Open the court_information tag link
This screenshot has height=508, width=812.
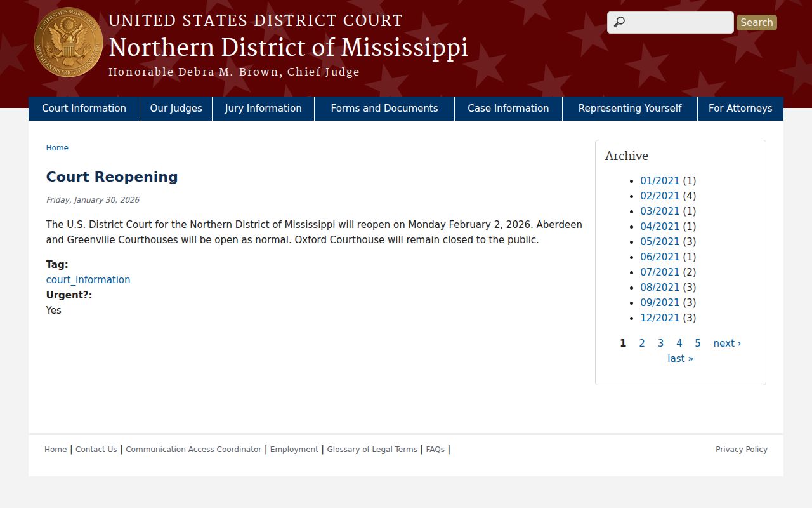[x=88, y=280]
